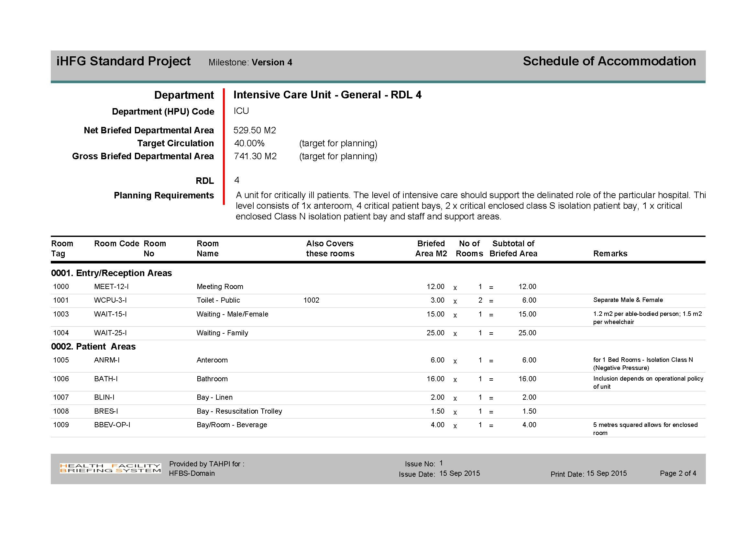Click footer text 'HFBS-Domain'
Viewport: 756px width, 535px height.
pyautogui.click(x=192, y=473)
